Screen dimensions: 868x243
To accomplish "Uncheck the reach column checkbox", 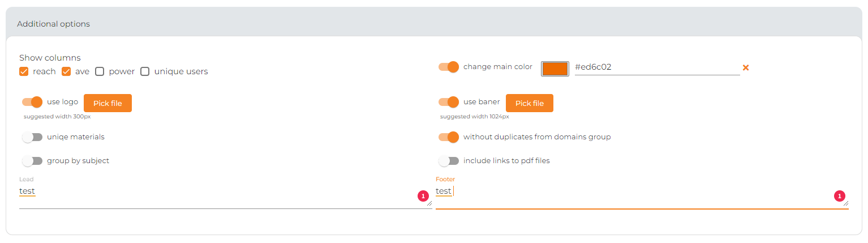I will 24,71.
